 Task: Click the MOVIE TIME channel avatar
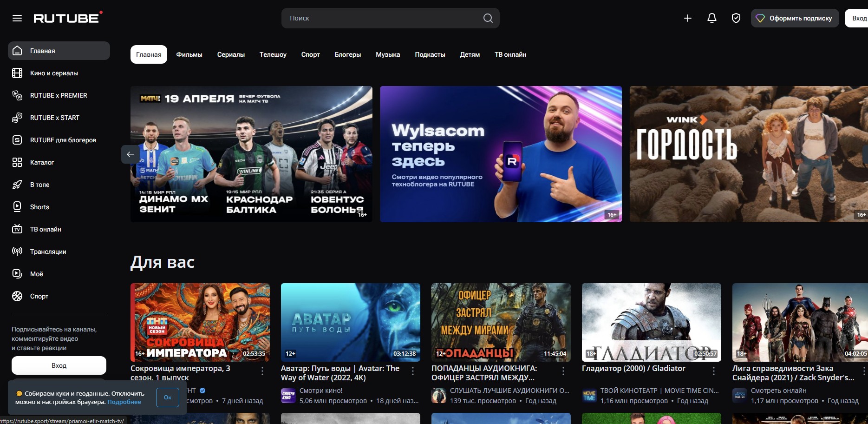click(x=589, y=396)
